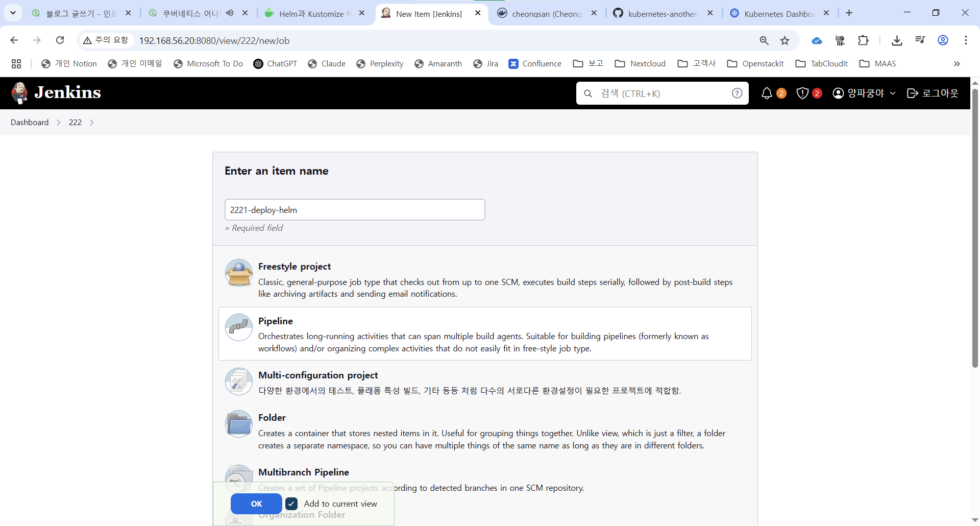
Task: Open the browser downloads icon
Action: coord(897,40)
